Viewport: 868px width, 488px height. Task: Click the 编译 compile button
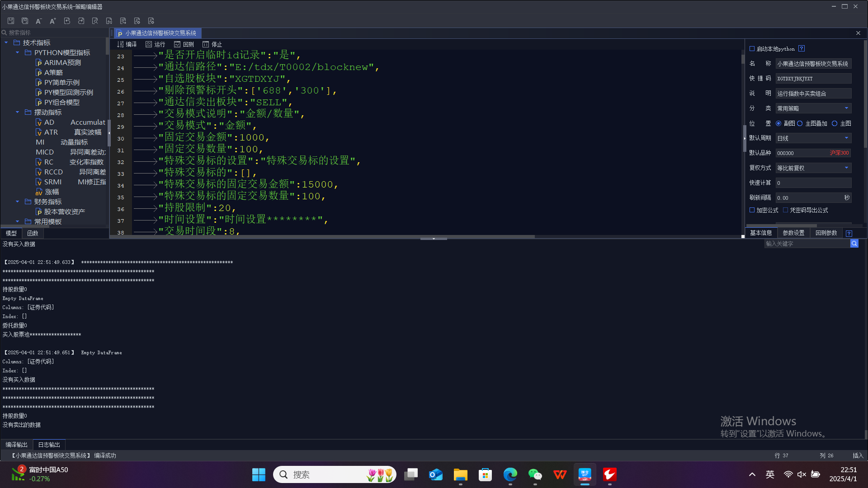click(127, 44)
